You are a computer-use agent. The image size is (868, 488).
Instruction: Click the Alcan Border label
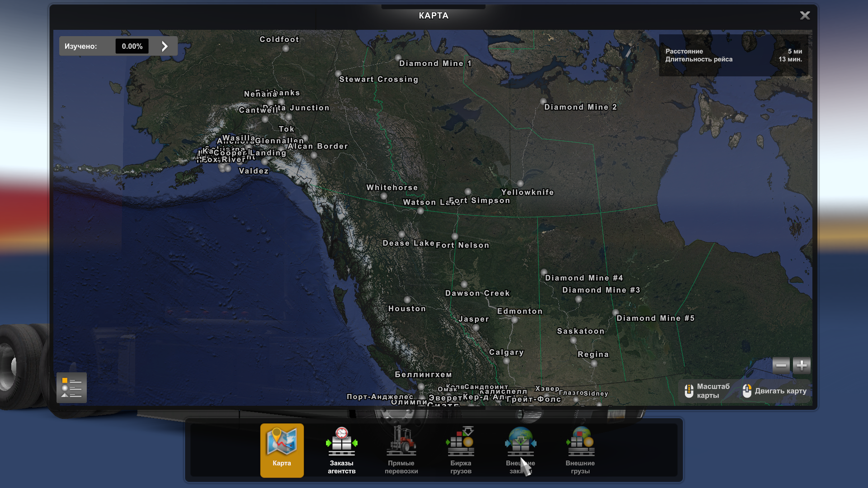(x=318, y=146)
